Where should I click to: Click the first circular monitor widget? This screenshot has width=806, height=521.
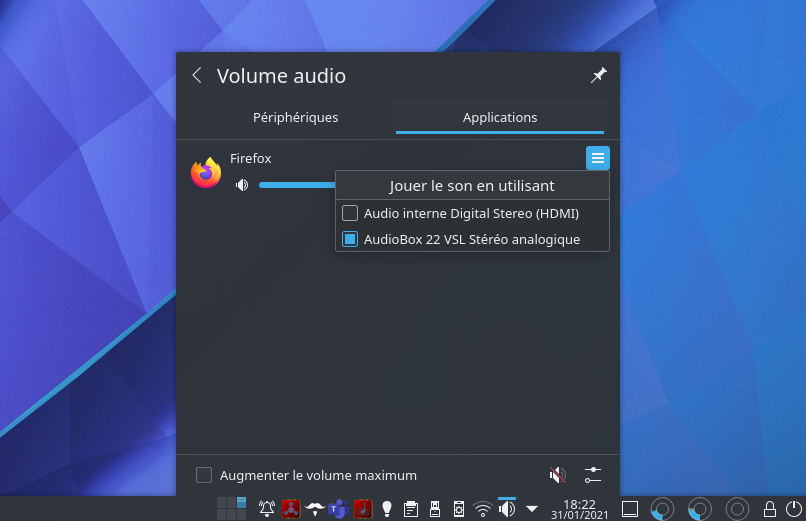(x=662, y=509)
